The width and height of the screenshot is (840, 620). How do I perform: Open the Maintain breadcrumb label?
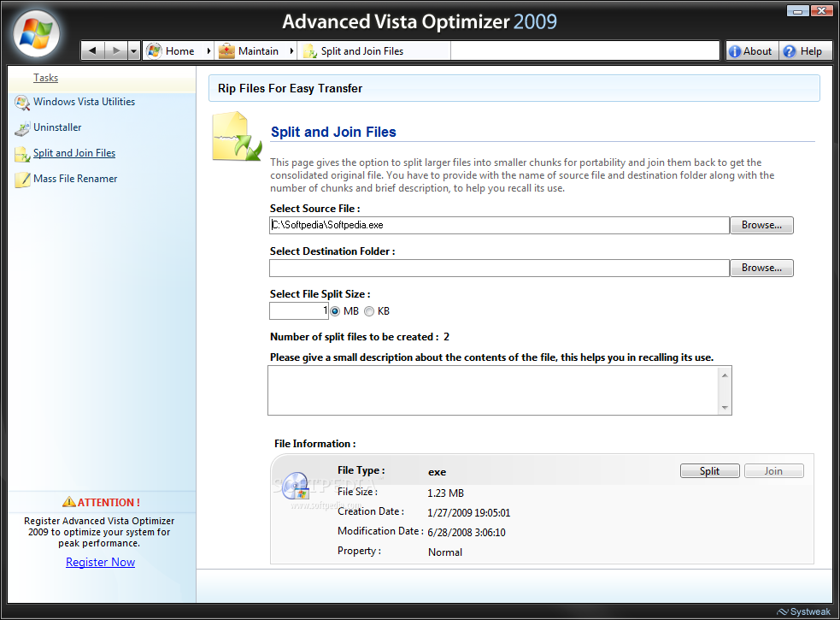pyautogui.click(x=258, y=51)
